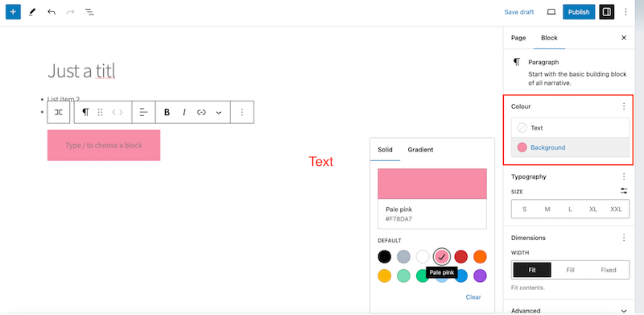Open the text alignment options

point(144,112)
